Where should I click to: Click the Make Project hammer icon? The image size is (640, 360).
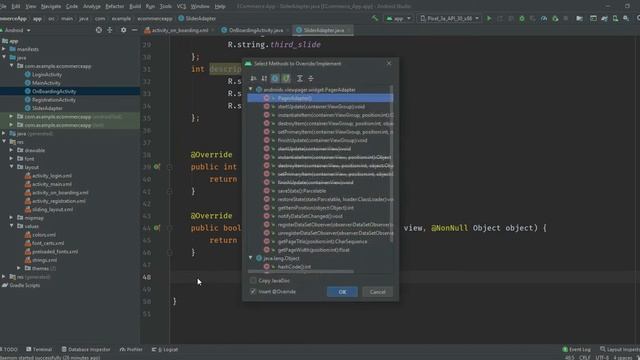pyautogui.click(x=375, y=18)
